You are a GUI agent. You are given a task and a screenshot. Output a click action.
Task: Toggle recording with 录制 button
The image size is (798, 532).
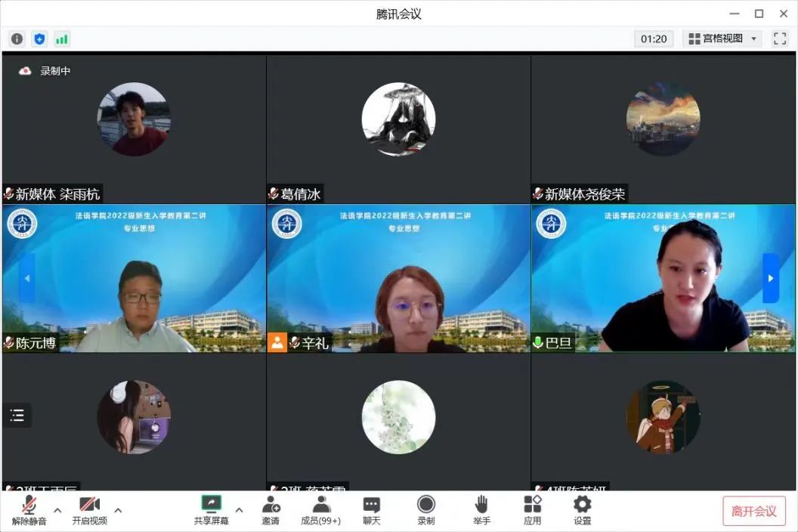[x=426, y=510]
